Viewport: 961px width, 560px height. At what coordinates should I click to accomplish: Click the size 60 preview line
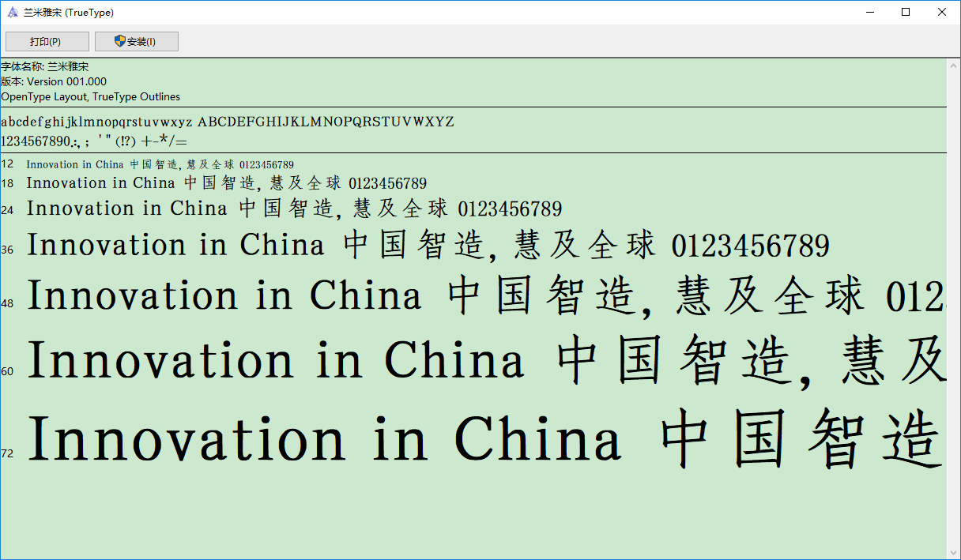pyautogui.click(x=316, y=360)
